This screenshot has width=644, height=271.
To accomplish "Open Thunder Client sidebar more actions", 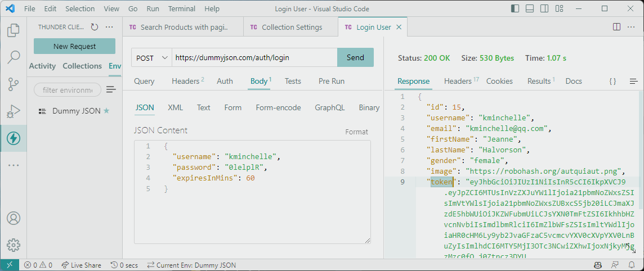I will point(109,27).
